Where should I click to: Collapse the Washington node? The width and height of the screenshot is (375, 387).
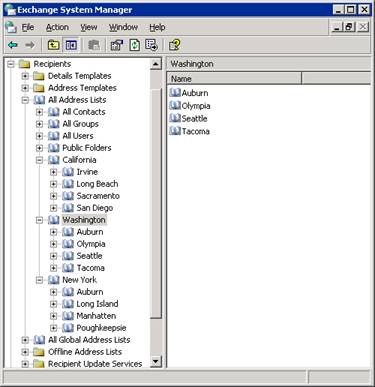(39, 220)
